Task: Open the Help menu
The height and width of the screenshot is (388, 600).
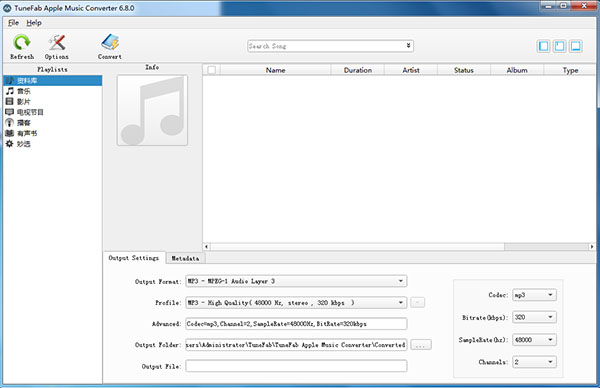Action: (x=34, y=23)
